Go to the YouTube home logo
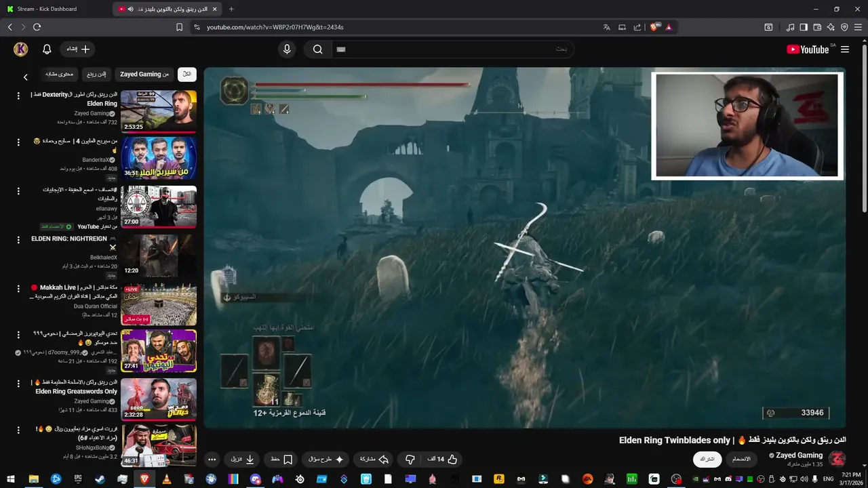Image resolution: width=868 pixels, height=488 pixels. pos(808,49)
